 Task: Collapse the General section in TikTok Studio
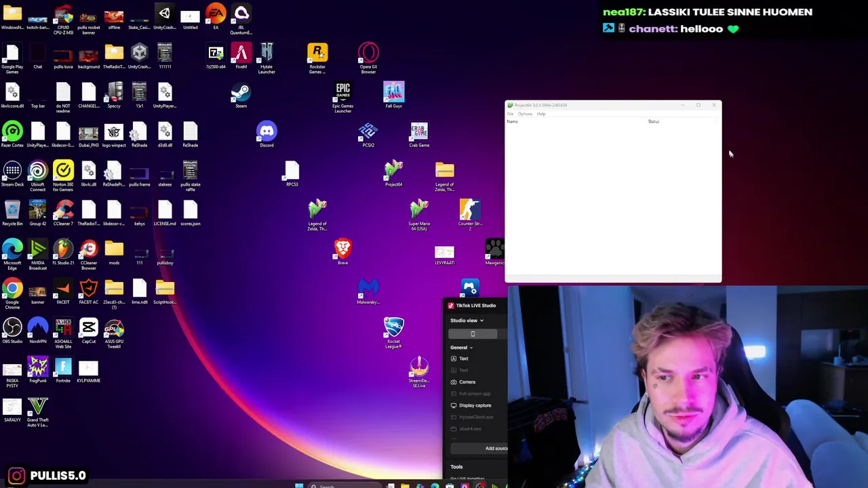coord(461,348)
